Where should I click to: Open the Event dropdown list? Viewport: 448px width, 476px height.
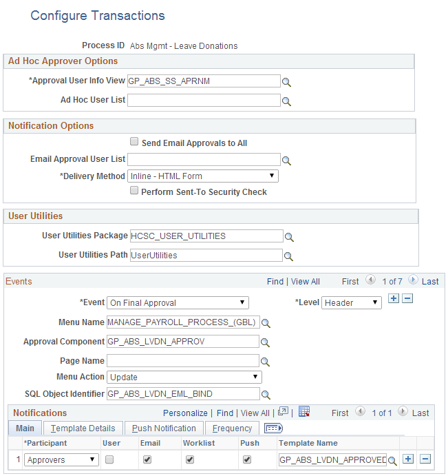[178, 302]
